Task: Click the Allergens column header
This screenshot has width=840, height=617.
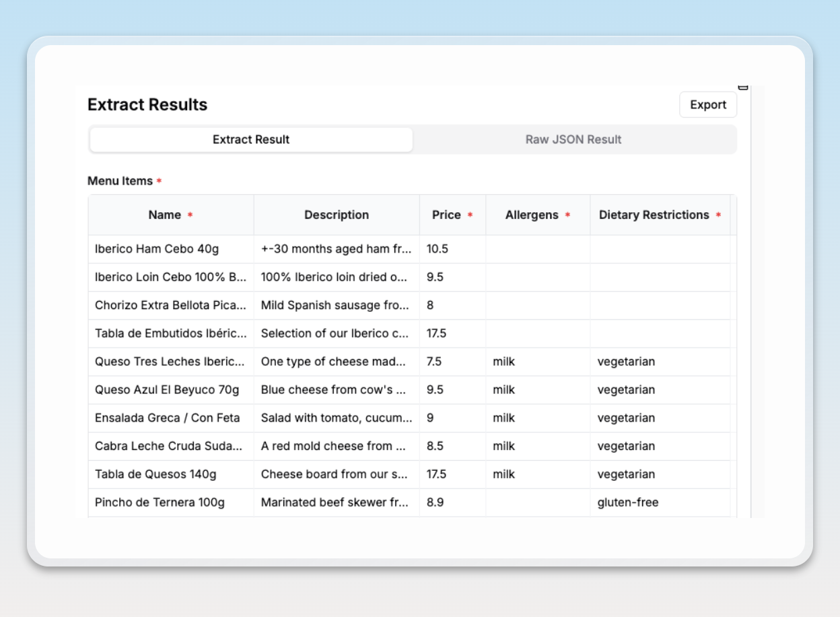Action: point(532,215)
